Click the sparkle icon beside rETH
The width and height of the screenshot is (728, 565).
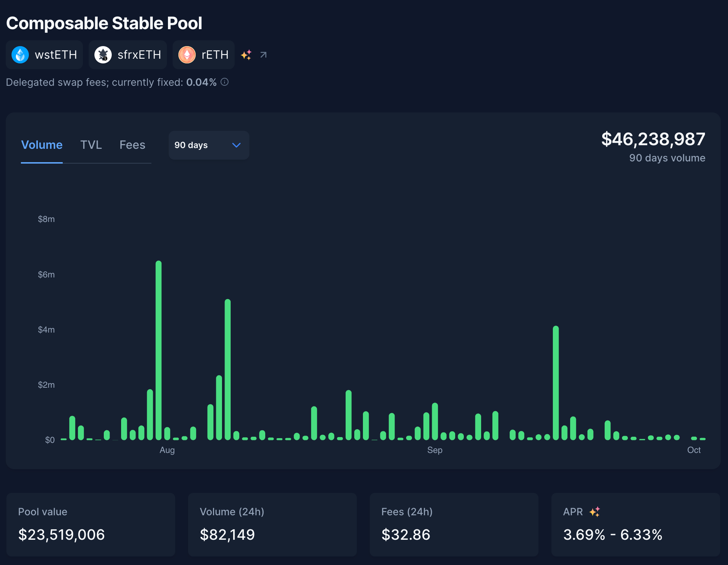pos(247,55)
